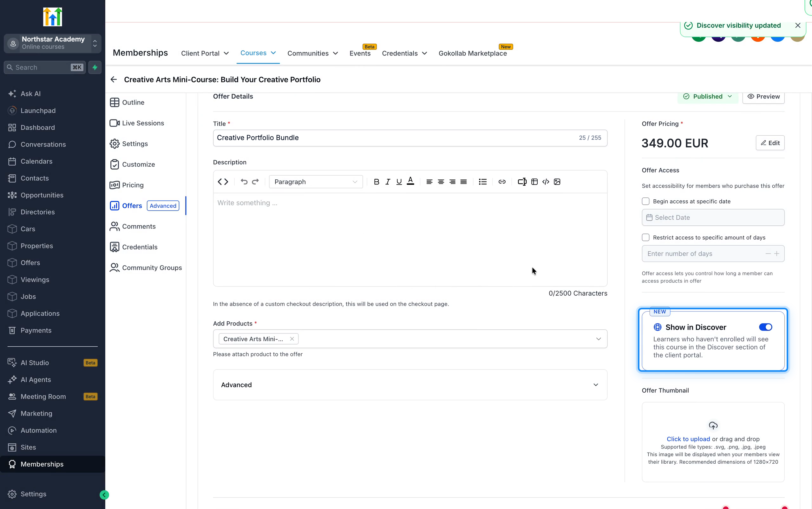Align description text to center

pos(441,182)
